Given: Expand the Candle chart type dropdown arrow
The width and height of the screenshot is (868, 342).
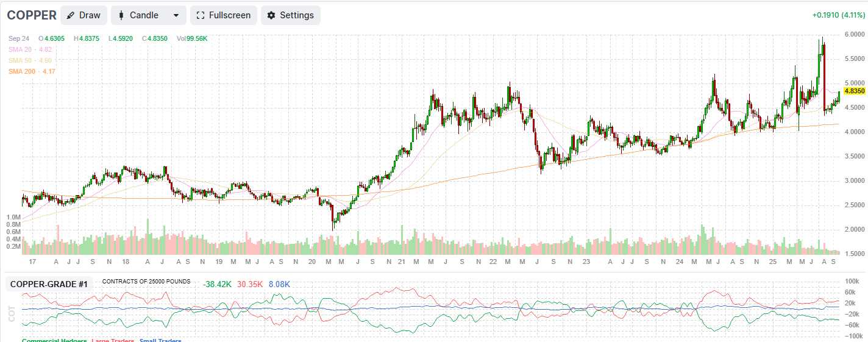Looking at the screenshot, I should (x=176, y=15).
